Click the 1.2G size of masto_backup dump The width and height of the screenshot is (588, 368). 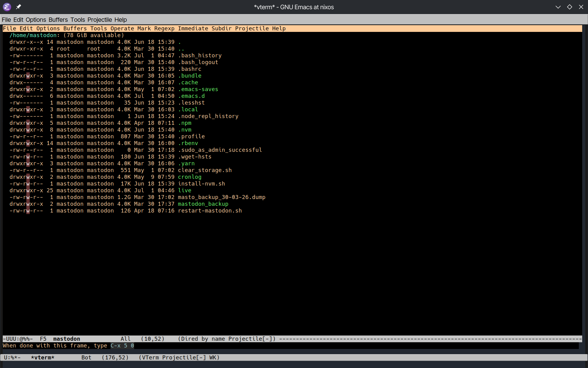(x=124, y=197)
